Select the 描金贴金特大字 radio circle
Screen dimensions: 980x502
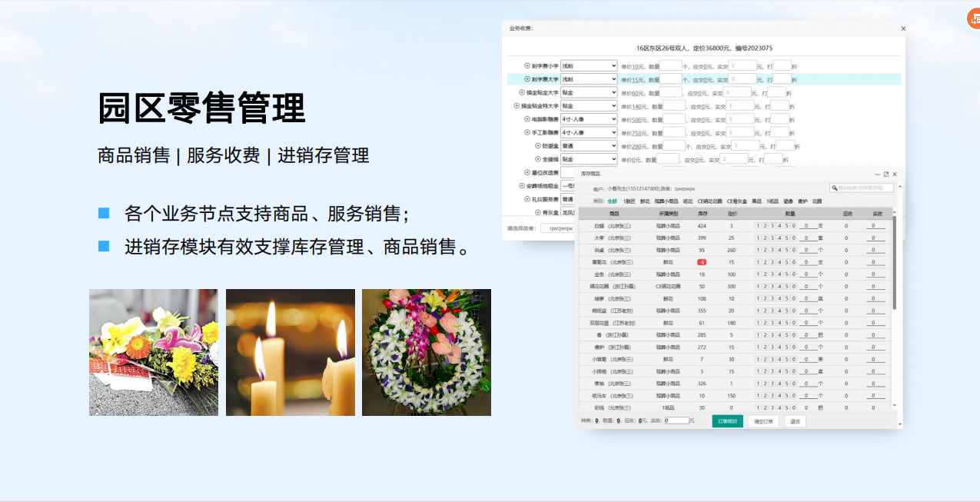coord(517,105)
